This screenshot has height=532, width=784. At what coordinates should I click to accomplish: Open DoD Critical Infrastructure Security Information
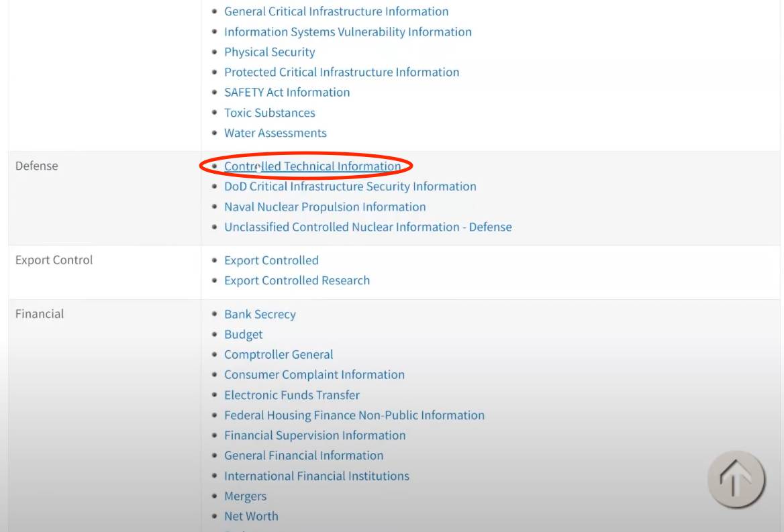point(350,187)
